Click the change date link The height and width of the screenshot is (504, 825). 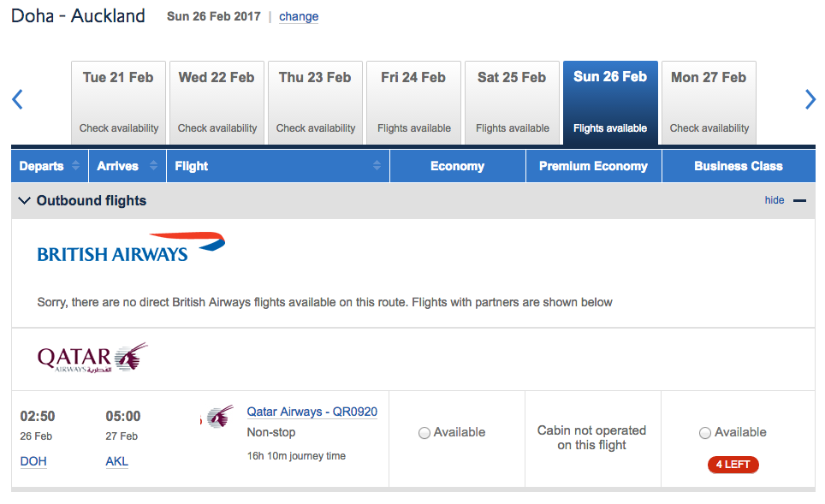[x=299, y=16]
